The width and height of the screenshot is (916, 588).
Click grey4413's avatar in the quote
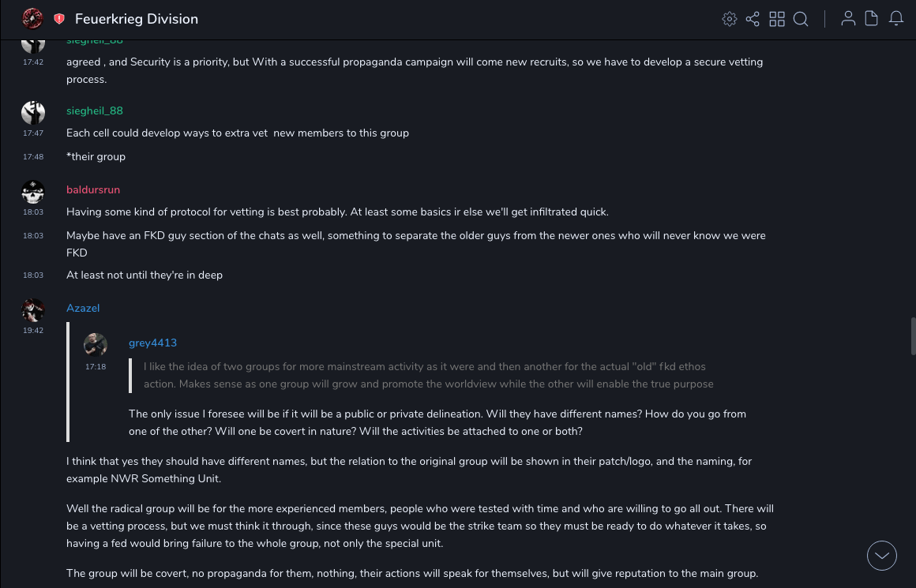96,345
